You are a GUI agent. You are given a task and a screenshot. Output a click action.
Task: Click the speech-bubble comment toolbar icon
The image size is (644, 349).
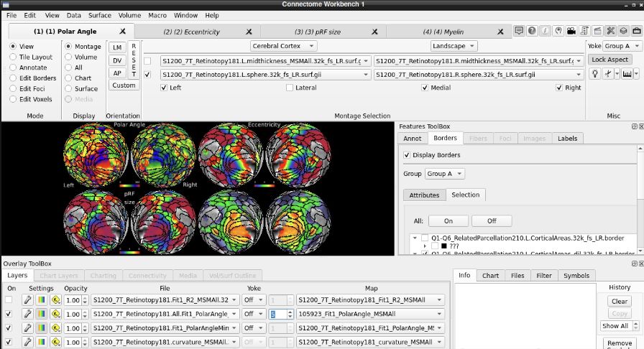click(519, 31)
